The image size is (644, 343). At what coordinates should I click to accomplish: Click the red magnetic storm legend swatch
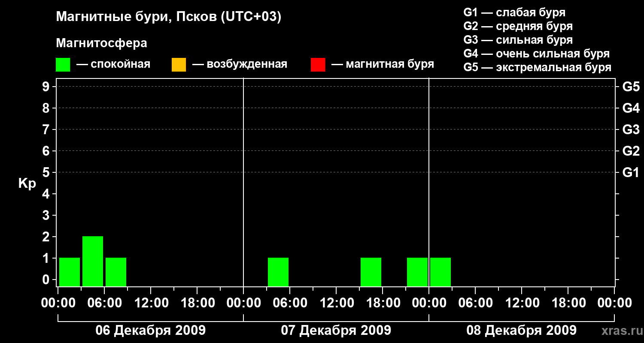(318, 65)
